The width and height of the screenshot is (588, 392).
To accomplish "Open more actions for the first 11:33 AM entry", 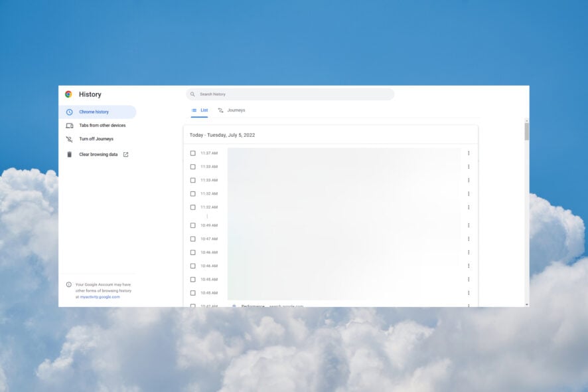I will (469, 167).
